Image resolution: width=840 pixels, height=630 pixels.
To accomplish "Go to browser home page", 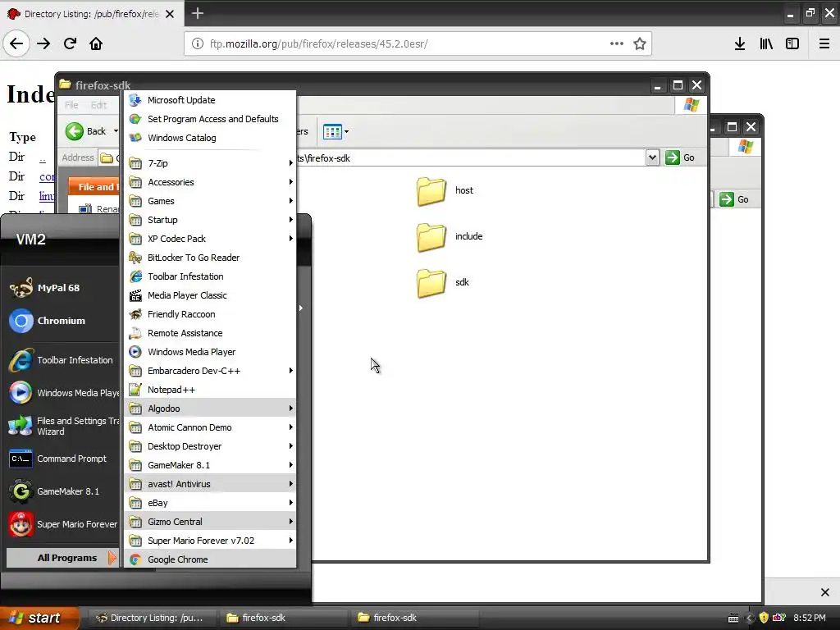I will tap(96, 44).
